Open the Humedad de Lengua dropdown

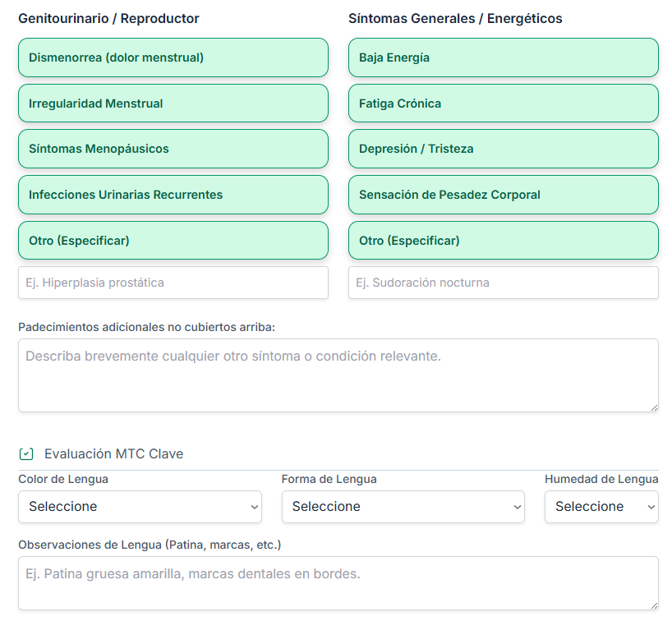(x=601, y=507)
